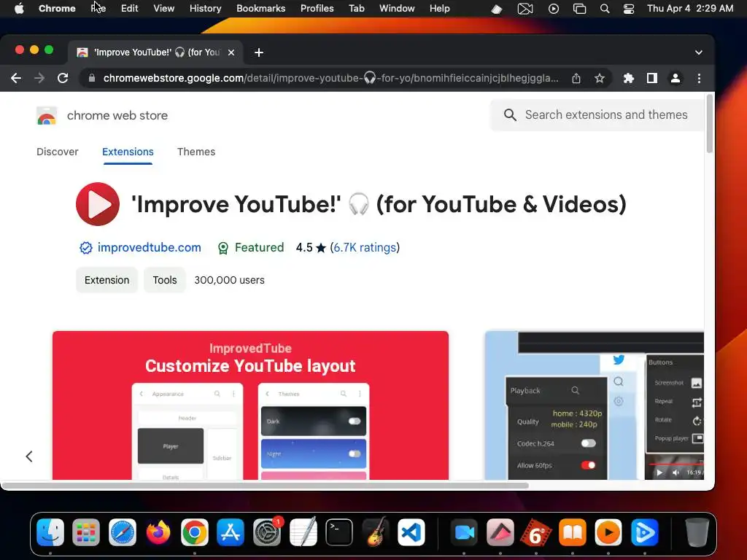Launch Firefox from the Dock
The image size is (747, 560).
[158, 532]
